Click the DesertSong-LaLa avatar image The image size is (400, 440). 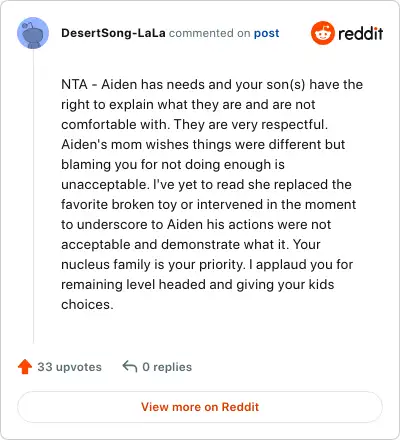click(x=33, y=33)
